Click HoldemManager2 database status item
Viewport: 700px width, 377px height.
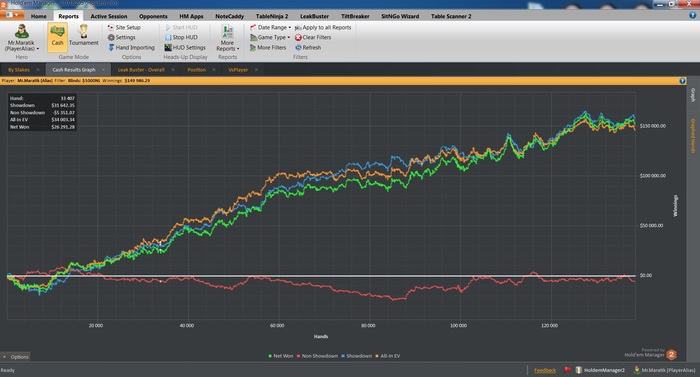600,370
